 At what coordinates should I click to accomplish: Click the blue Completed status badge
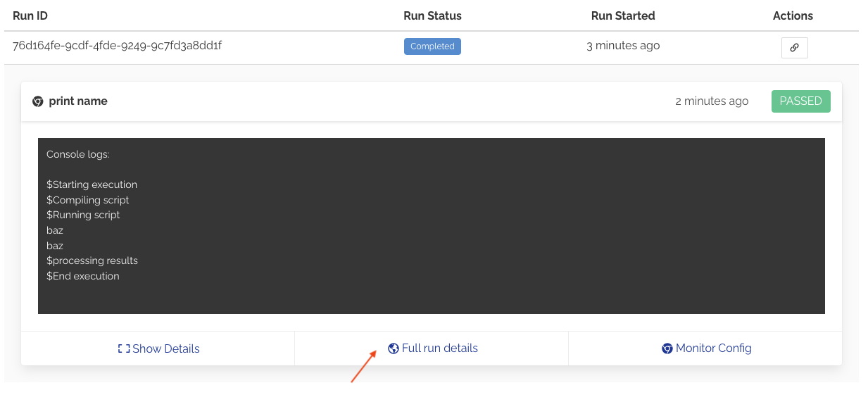pos(432,46)
